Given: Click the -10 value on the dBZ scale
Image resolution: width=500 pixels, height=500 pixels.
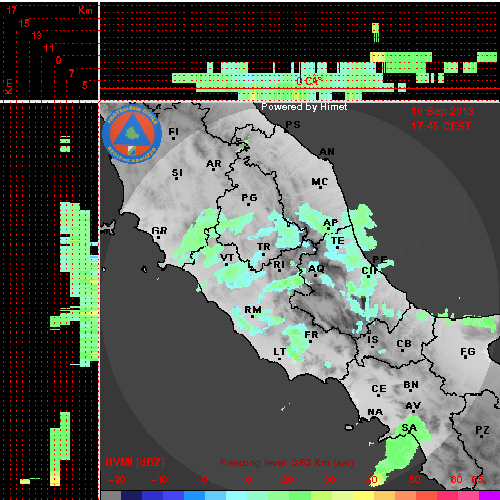Looking at the screenshot, I should click(159, 480).
